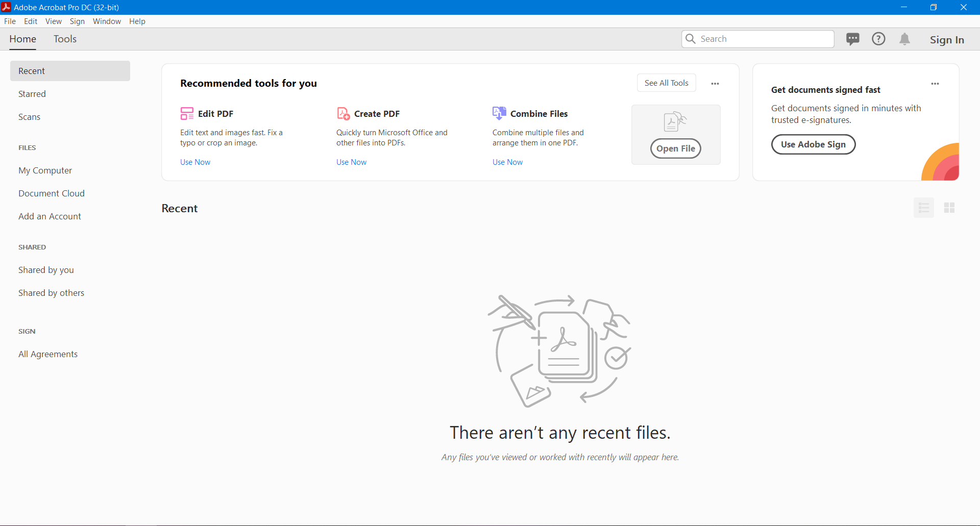Open the notifications bell
This screenshot has height=526, width=980.
[904, 39]
